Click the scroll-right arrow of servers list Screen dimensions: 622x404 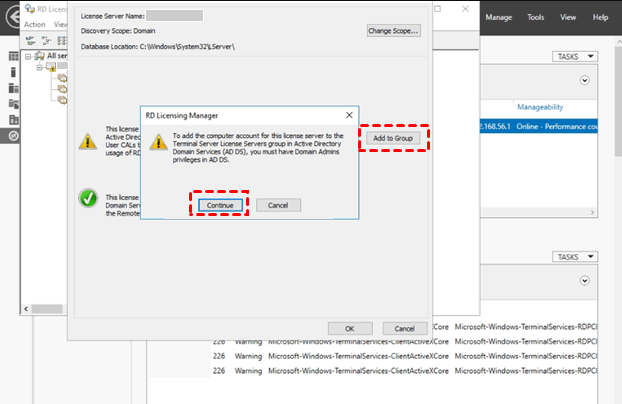[x=592, y=213]
